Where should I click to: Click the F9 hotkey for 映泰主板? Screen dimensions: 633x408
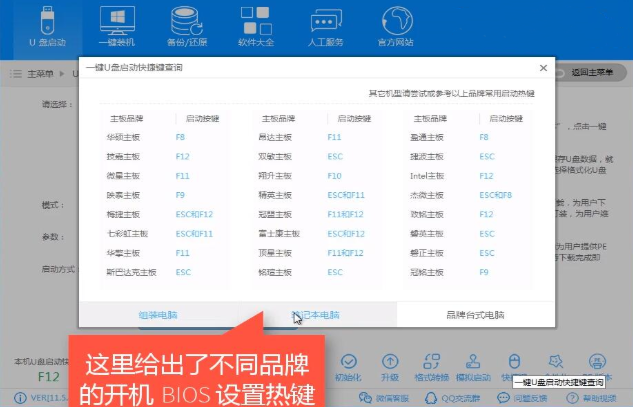[x=180, y=195]
